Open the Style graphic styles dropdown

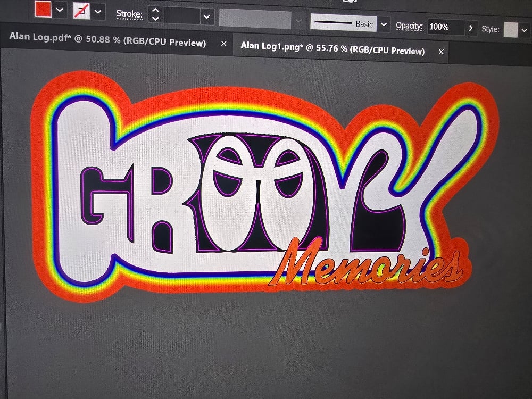click(x=525, y=30)
